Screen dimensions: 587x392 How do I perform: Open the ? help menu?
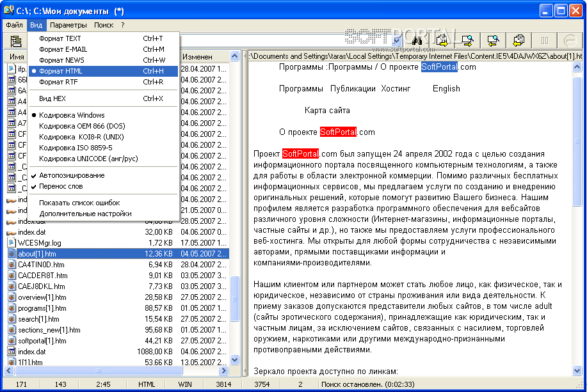click(x=123, y=25)
